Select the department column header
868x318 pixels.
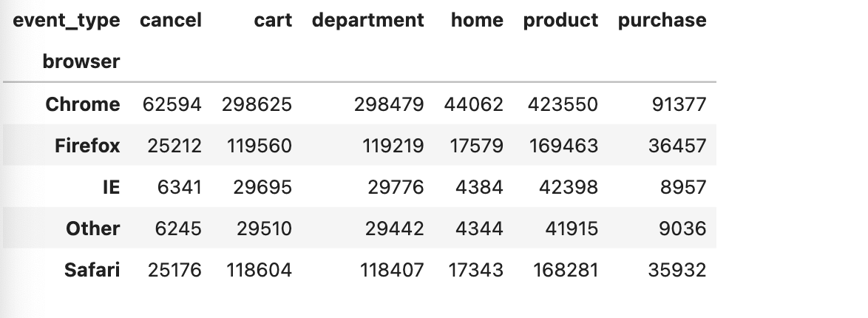tap(368, 20)
